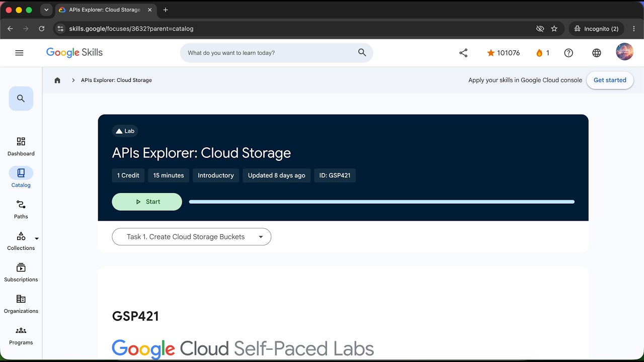Click the flame streak icon
644x362 pixels.
[539, 53]
